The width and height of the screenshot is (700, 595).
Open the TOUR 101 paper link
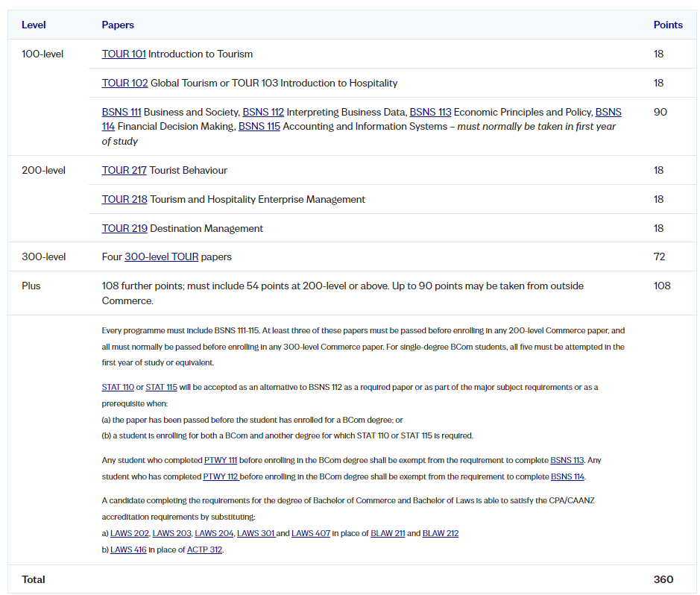point(124,54)
